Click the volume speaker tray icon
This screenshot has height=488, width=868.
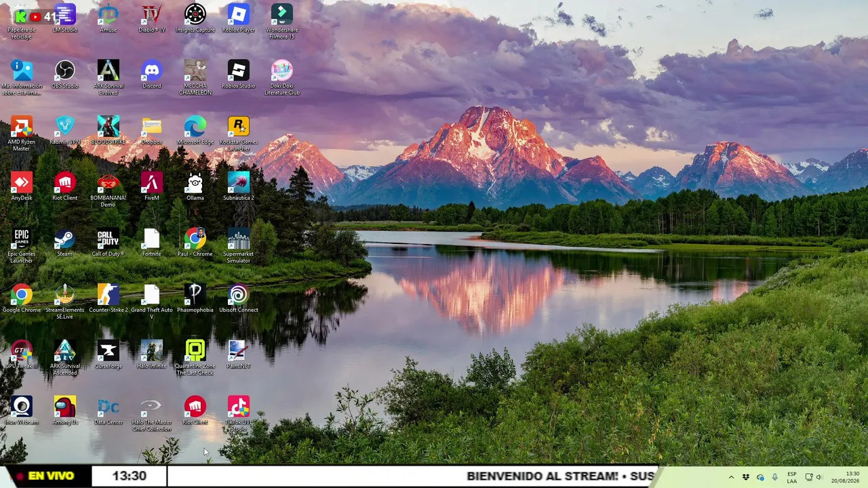click(x=818, y=477)
